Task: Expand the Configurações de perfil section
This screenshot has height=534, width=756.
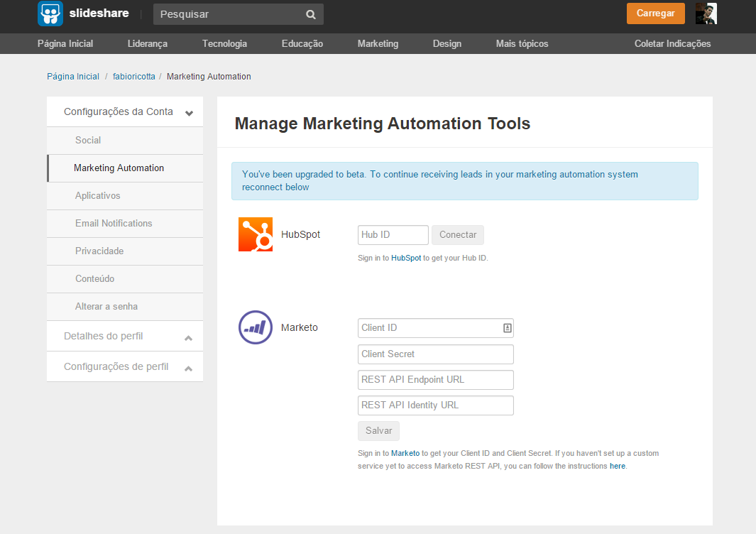Action: [x=188, y=368]
